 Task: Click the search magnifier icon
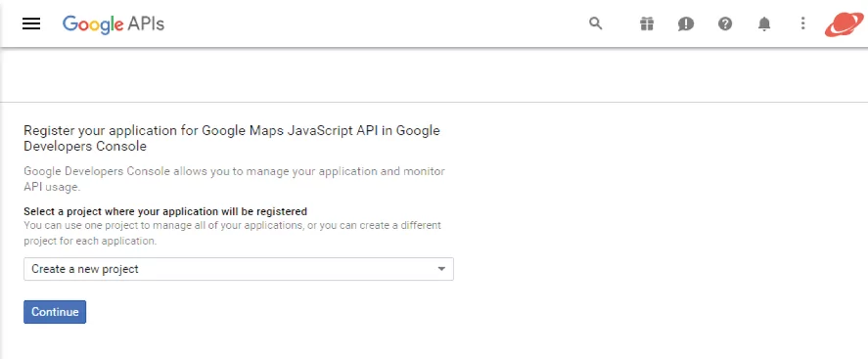coord(596,23)
